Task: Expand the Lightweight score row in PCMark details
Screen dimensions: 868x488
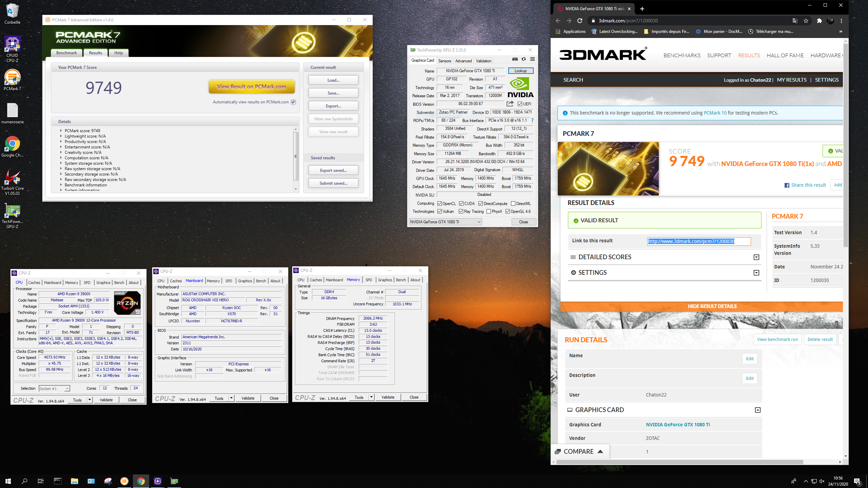Action: point(61,136)
